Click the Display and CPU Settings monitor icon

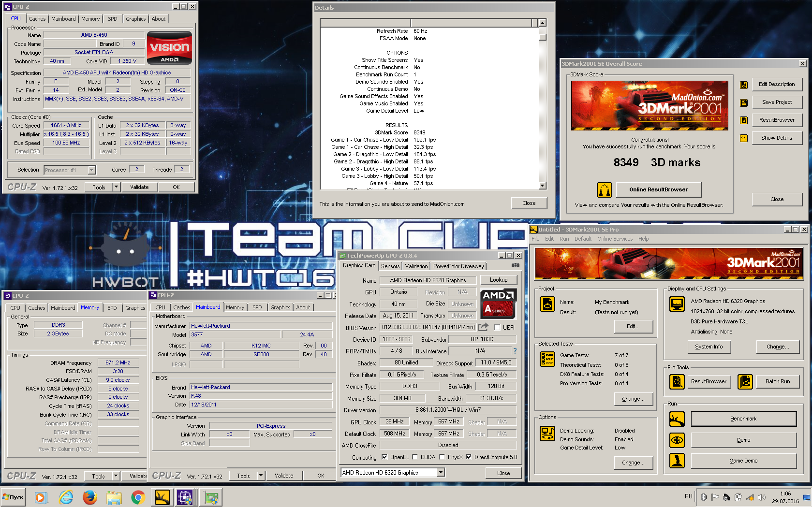[677, 304]
